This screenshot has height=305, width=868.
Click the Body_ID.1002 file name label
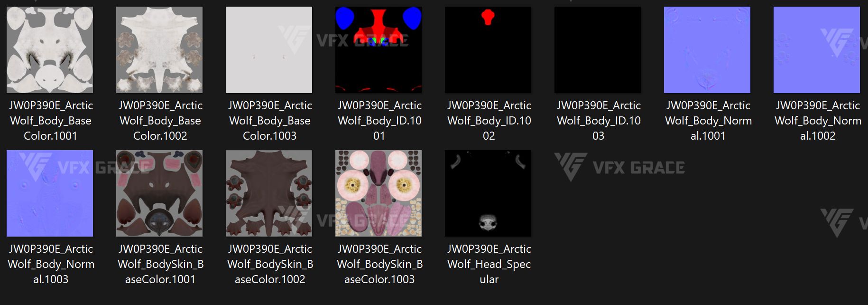489,121
